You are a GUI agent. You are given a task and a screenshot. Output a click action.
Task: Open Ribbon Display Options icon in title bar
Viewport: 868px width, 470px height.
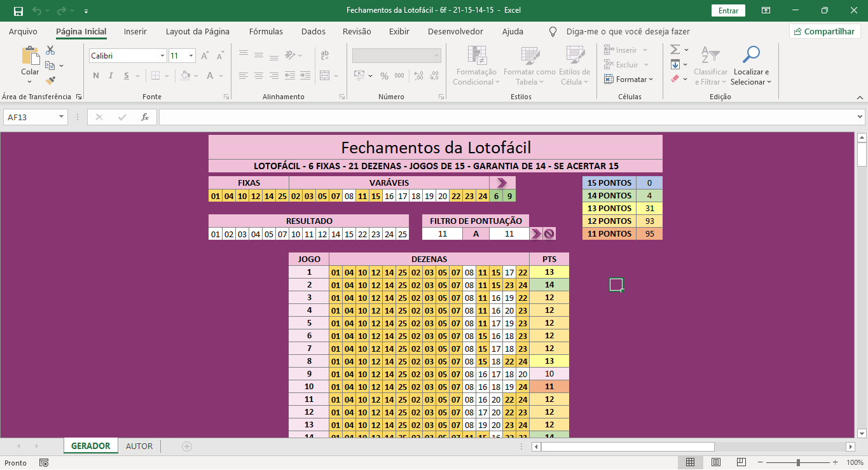point(766,11)
